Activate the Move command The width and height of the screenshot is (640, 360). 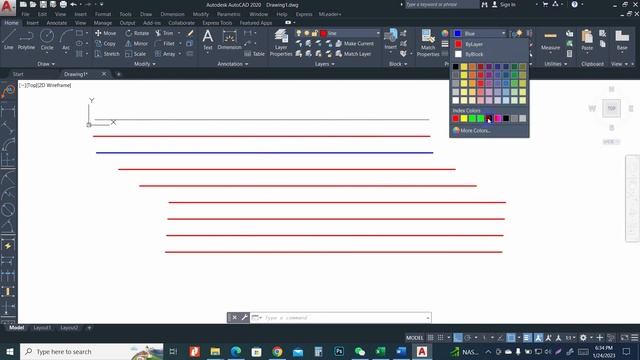pos(105,33)
